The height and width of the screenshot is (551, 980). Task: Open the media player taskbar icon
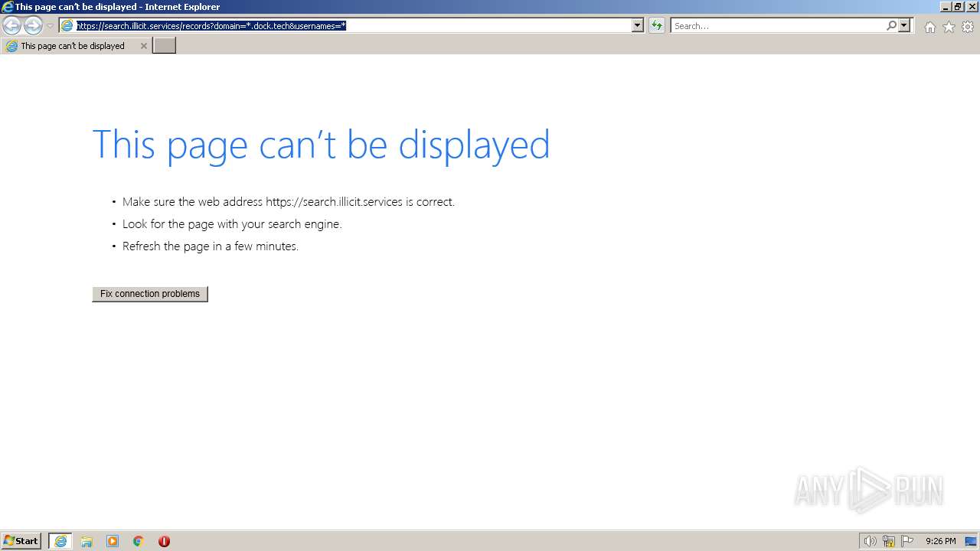coord(113,541)
